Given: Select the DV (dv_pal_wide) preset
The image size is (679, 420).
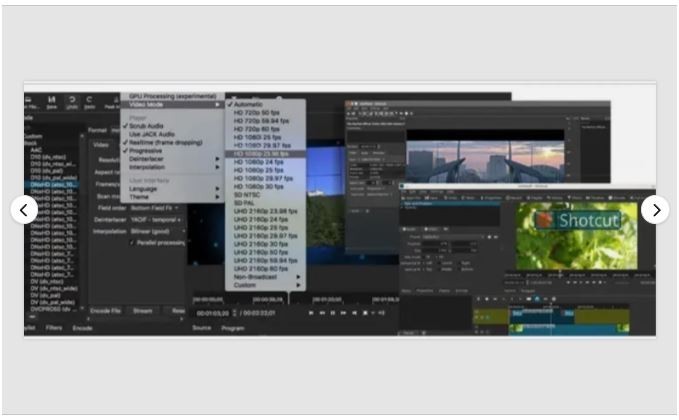Looking at the screenshot, I should pyautogui.click(x=52, y=302).
